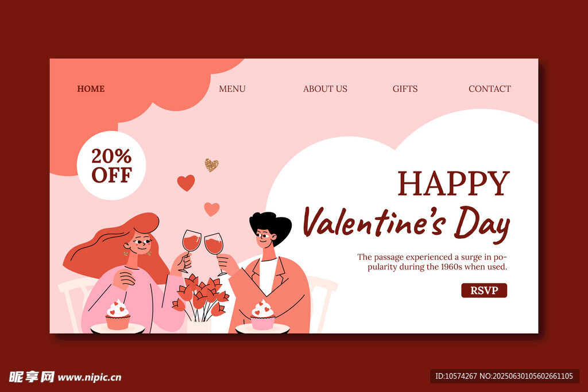This screenshot has height=392, width=588.
Task: Open the HOME navigation link
Action: 91,89
